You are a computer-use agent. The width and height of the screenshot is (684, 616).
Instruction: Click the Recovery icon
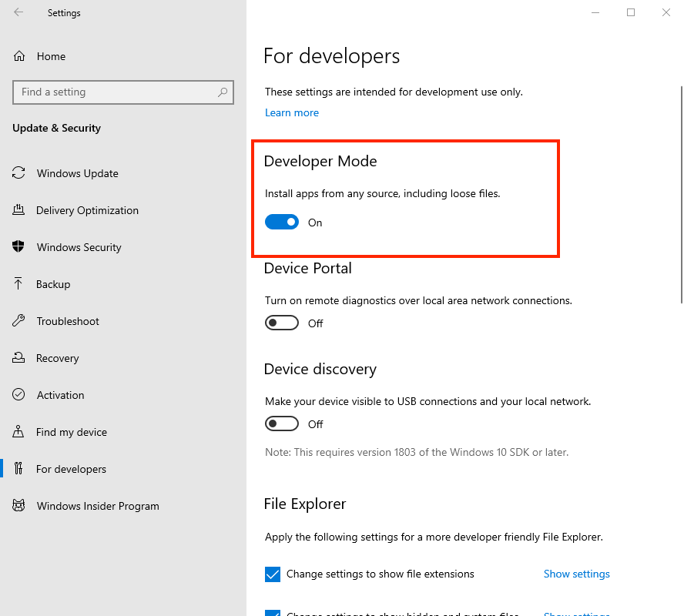tap(18, 357)
